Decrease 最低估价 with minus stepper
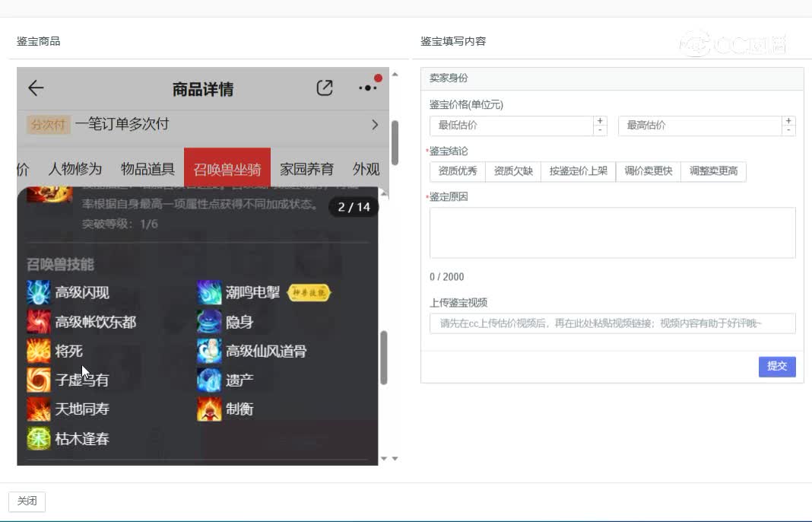This screenshot has width=812, height=522. coord(600,131)
